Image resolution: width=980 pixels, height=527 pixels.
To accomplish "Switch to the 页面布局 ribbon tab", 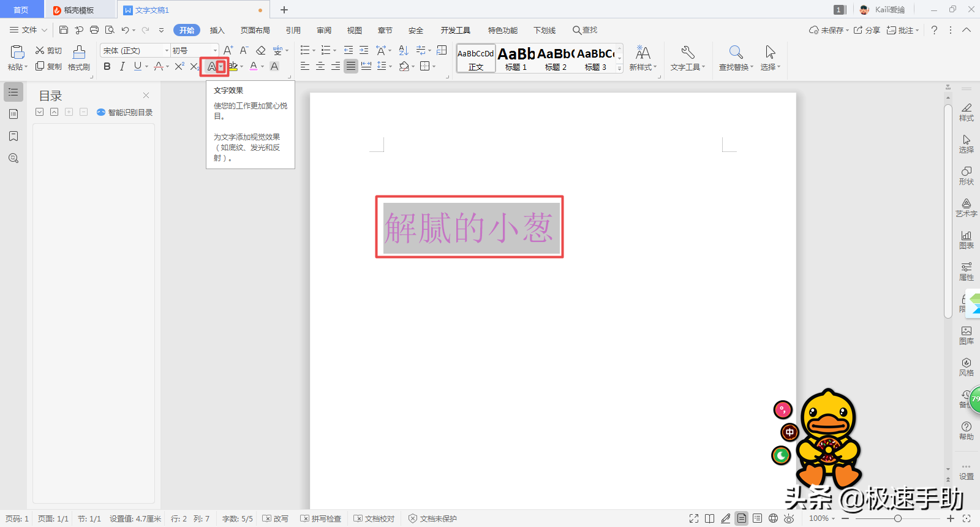I will pos(255,30).
